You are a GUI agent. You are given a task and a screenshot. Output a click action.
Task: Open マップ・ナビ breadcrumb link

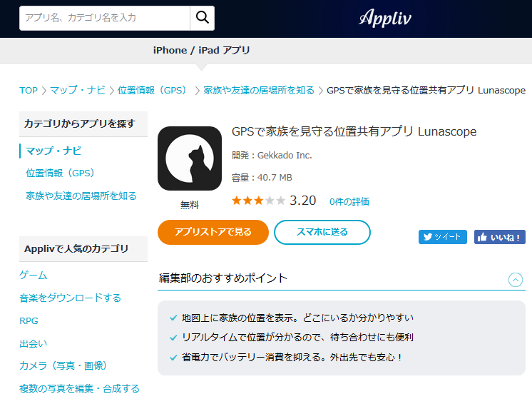coord(78,91)
